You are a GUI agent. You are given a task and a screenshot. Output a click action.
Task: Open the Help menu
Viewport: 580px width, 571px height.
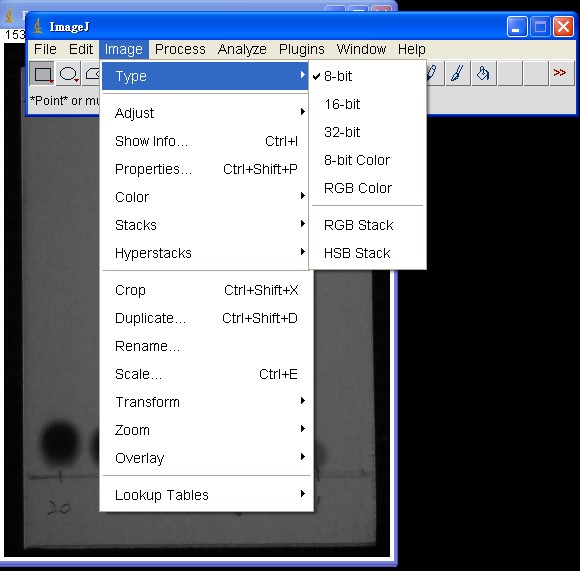click(412, 49)
